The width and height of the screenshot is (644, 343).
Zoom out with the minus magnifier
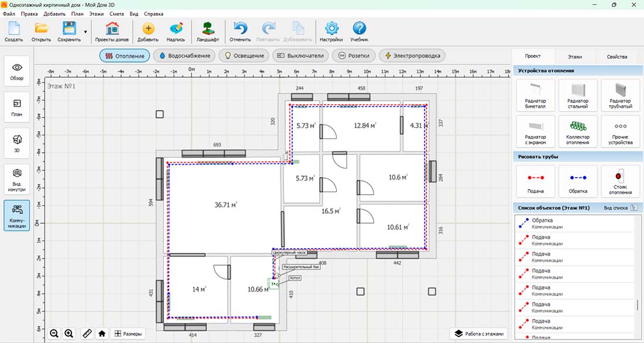(54, 334)
